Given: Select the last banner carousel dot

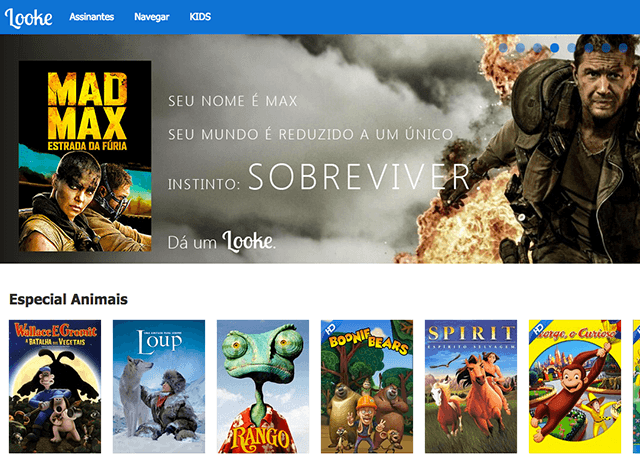Looking at the screenshot, I should pyautogui.click(x=623, y=48).
